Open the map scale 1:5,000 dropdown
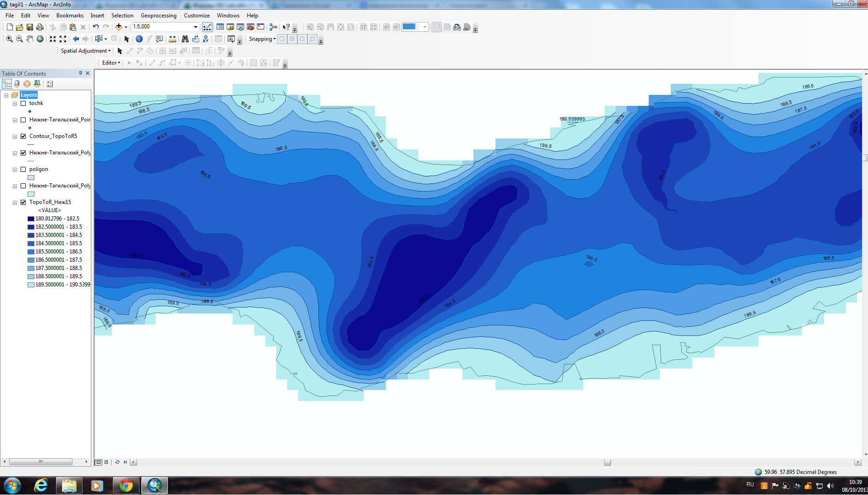This screenshot has width=868, height=495. (x=195, y=27)
